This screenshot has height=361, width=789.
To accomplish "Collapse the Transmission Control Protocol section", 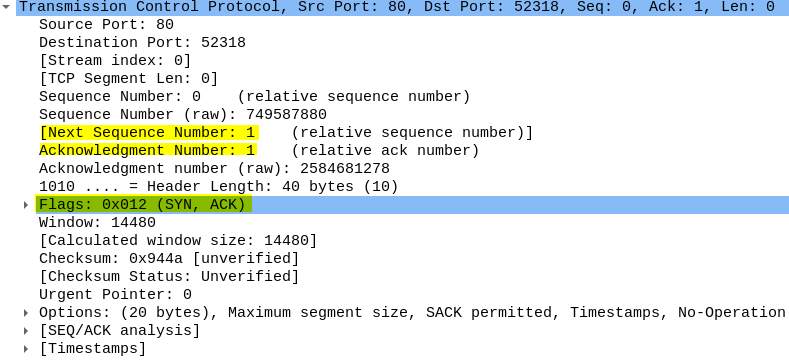I will tap(6, 7).
